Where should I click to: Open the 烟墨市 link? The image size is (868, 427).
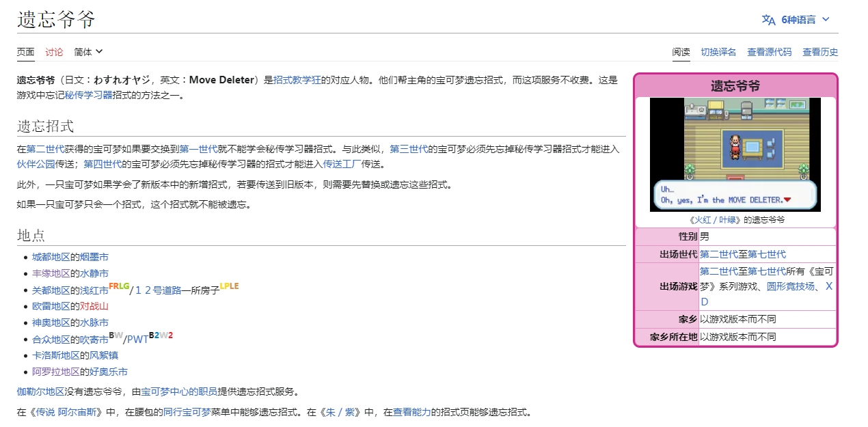(x=94, y=257)
